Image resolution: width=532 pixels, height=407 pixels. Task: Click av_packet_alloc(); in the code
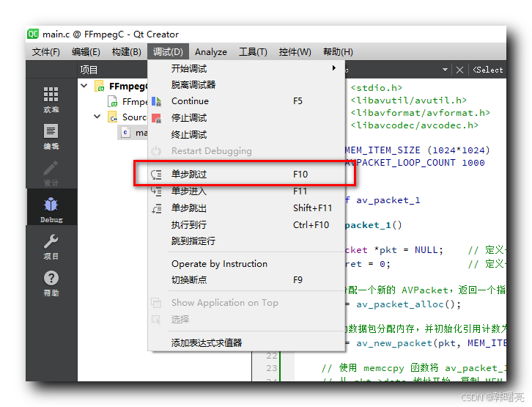tap(408, 304)
